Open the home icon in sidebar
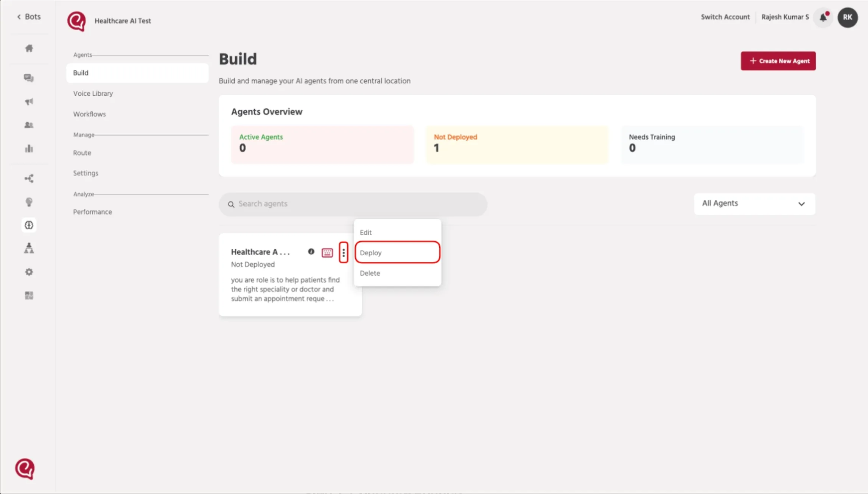 (29, 48)
